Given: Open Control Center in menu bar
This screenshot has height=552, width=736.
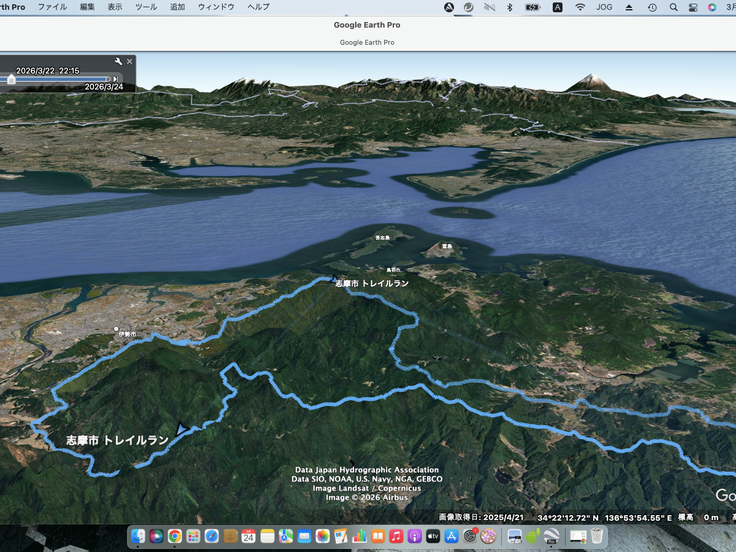Looking at the screenshot, I should pos(692,7).
